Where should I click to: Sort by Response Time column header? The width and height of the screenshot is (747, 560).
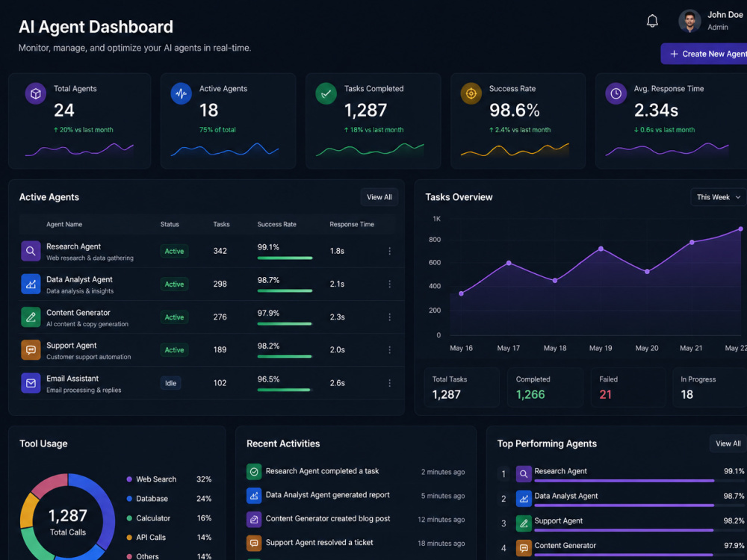(x=352, y=224)
